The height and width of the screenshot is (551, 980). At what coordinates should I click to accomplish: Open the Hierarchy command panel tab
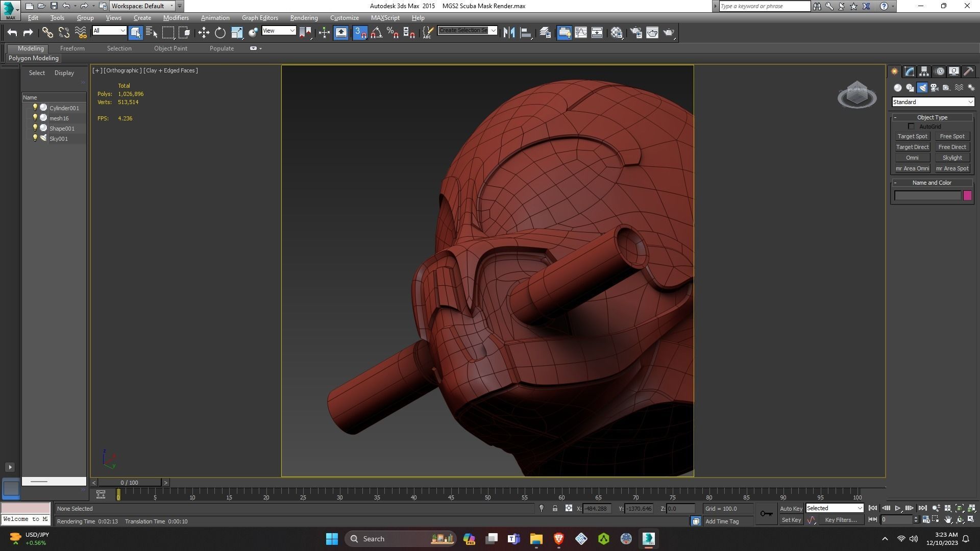point(924,71)
